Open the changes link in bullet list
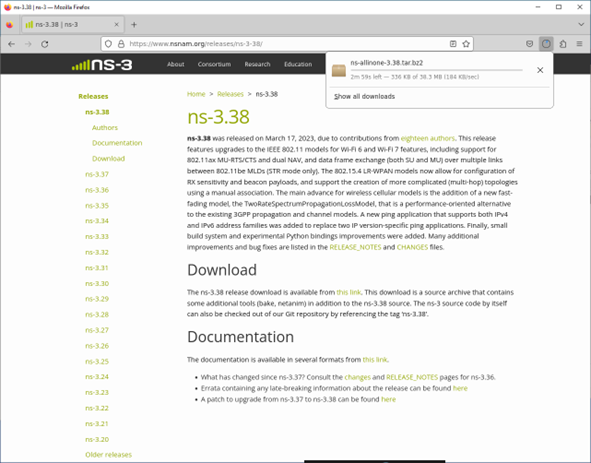The width and height of the screenshot is (591, 463). click(357, 377)
